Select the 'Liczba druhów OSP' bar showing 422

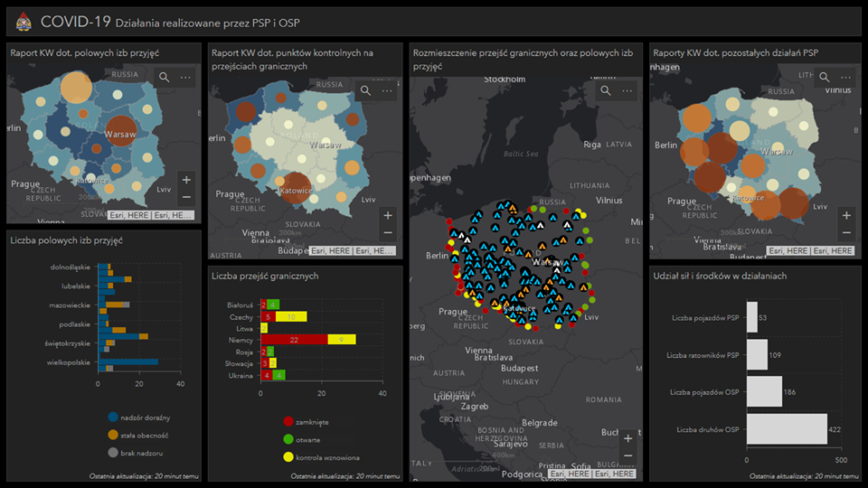point(786,429)
